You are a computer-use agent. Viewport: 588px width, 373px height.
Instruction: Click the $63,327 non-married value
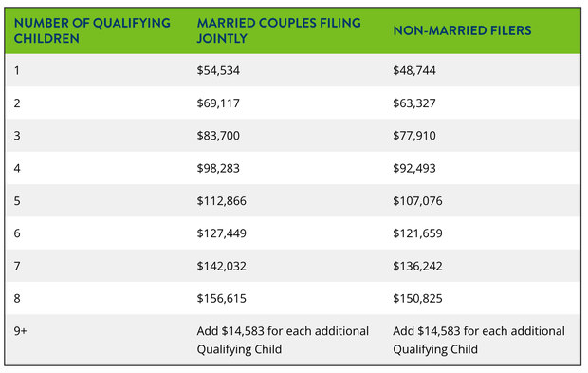414,103
